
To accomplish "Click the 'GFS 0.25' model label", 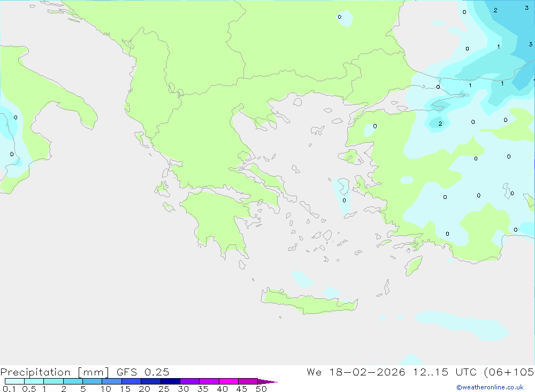I will click(143, 372).
